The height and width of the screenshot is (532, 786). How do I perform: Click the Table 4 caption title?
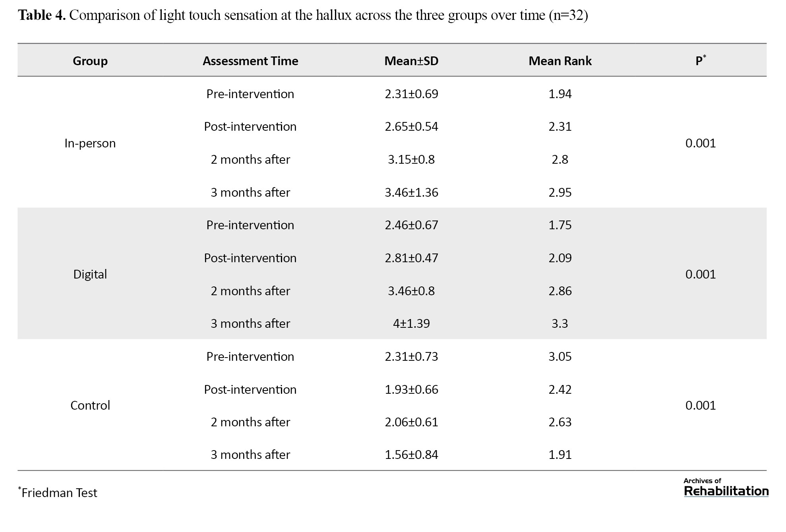[303, 15]
